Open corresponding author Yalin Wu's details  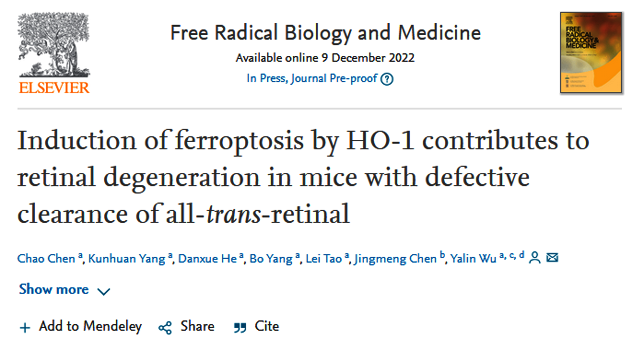pos(473,259)
